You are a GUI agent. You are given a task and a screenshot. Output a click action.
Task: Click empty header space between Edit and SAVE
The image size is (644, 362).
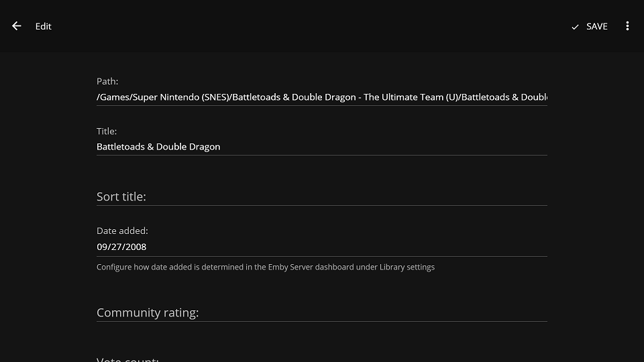pyautogui.click(x=302, y=26)
